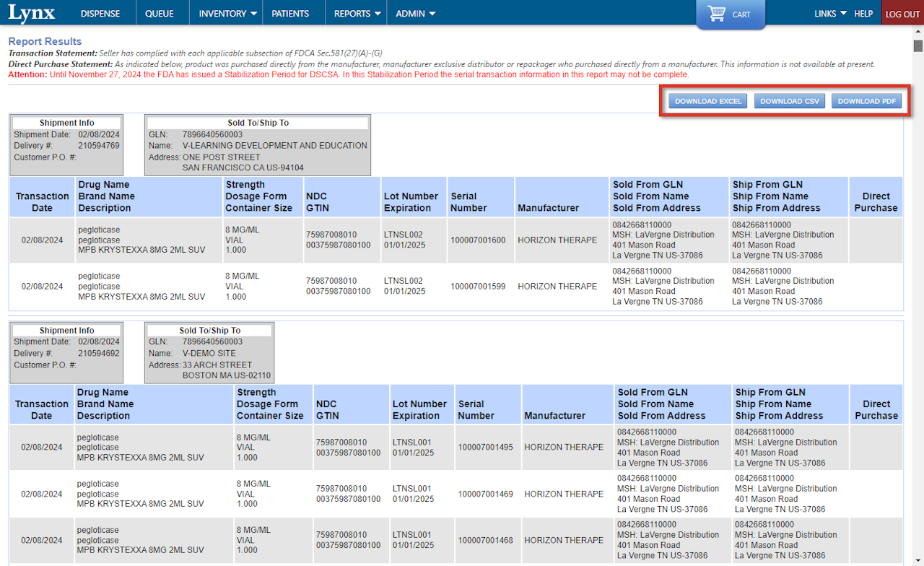Download the report as Excel
Screen dimensions: 924x566
(708, 101)
